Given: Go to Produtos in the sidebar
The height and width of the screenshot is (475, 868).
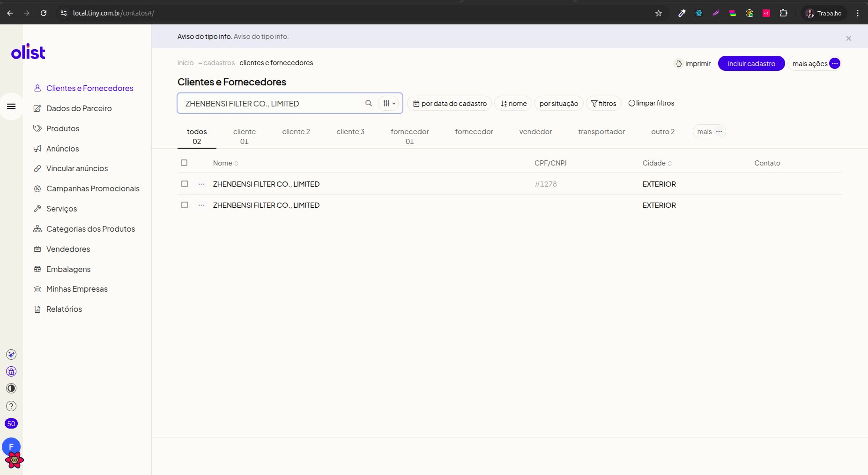Looking at the screenshot, I should 62,128.
